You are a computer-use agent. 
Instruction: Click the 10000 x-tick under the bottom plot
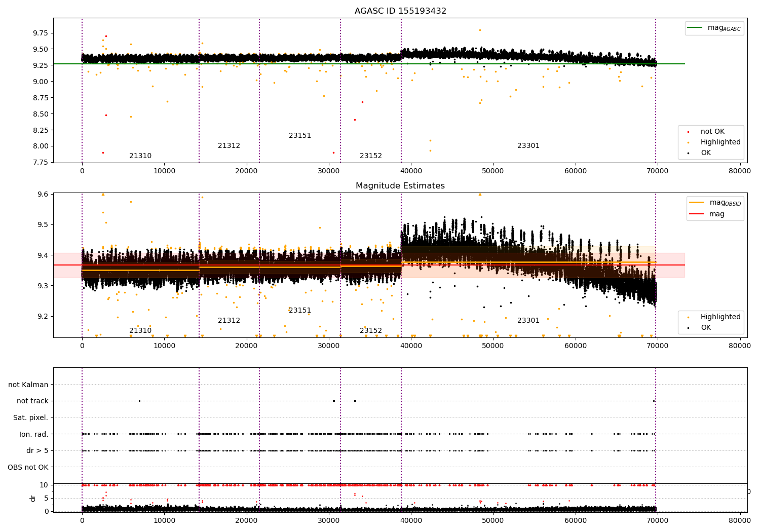(164, 520)
